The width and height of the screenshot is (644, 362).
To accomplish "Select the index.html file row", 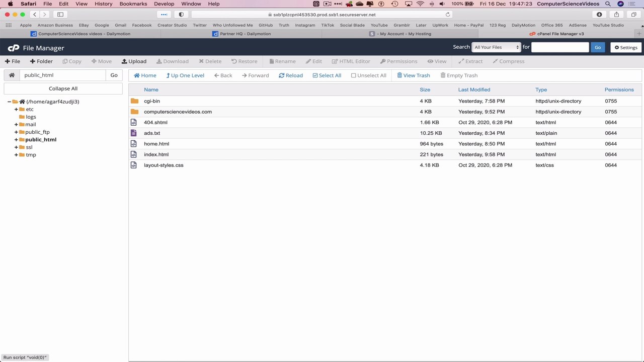I will click(385, 154).
